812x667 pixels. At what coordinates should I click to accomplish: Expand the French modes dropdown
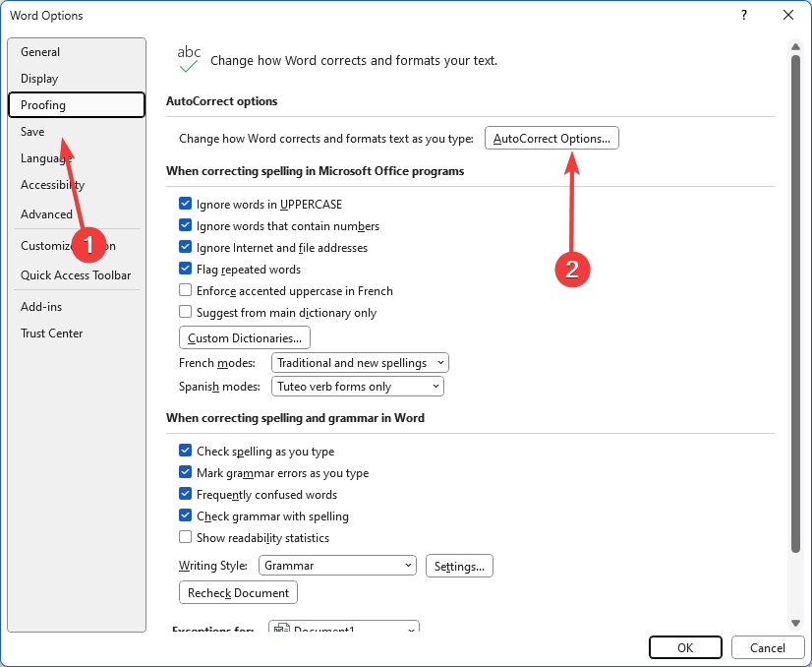(360, 363)
